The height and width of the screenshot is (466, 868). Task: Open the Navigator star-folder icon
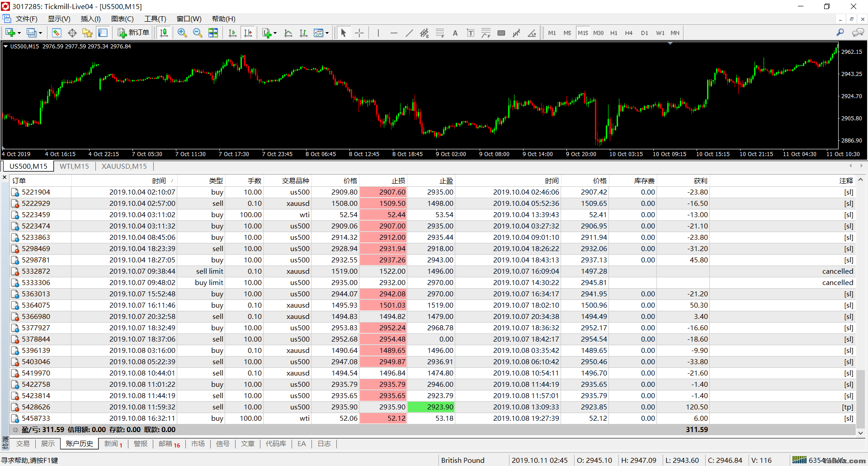(x=87, y=33)
